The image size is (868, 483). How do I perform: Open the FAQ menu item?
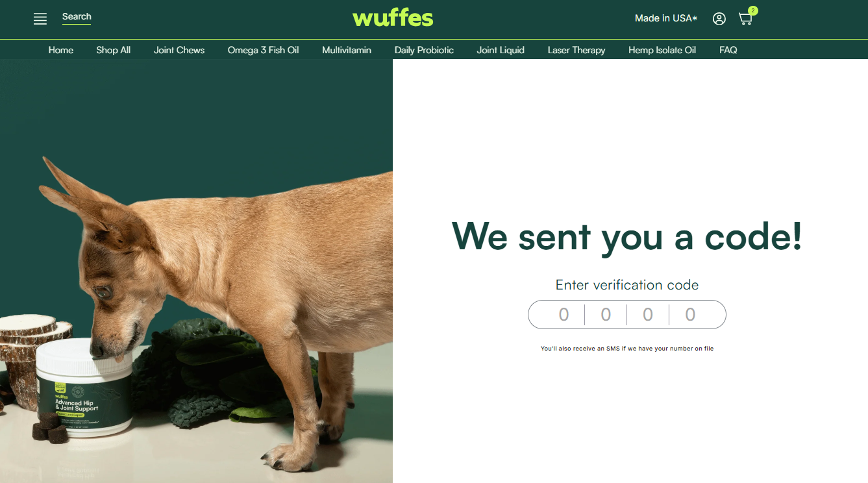pyautogui.click(x=728, y=50)
